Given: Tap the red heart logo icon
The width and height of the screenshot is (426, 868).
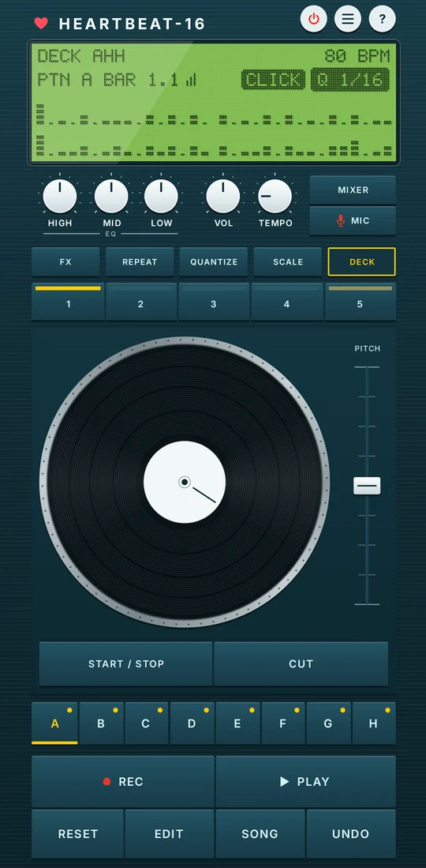Looking at the screenshot, I should tap(41, 23).
